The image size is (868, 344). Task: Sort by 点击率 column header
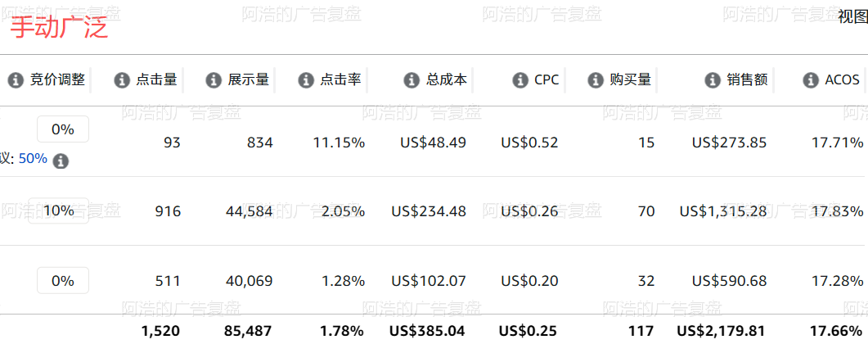click(340, 79)
